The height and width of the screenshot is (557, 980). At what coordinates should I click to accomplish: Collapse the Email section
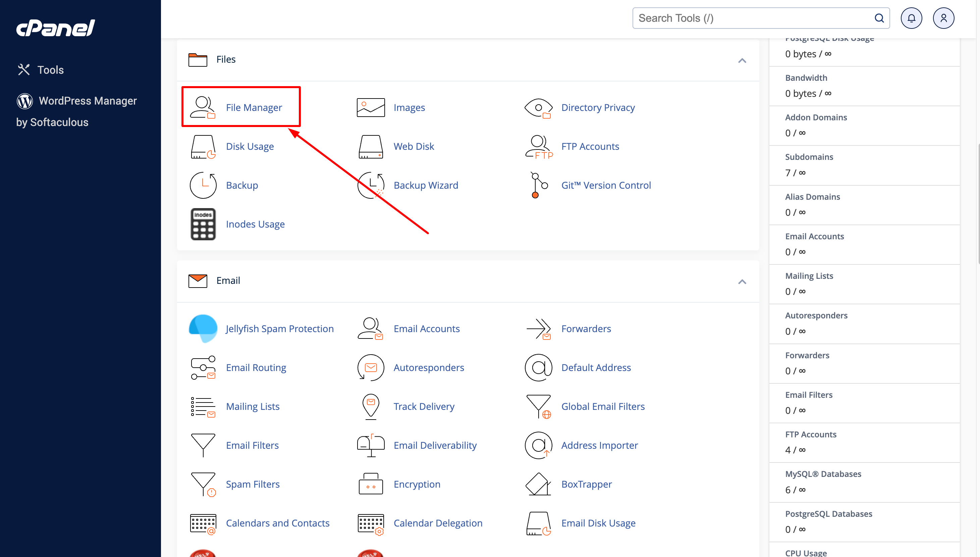742,282
